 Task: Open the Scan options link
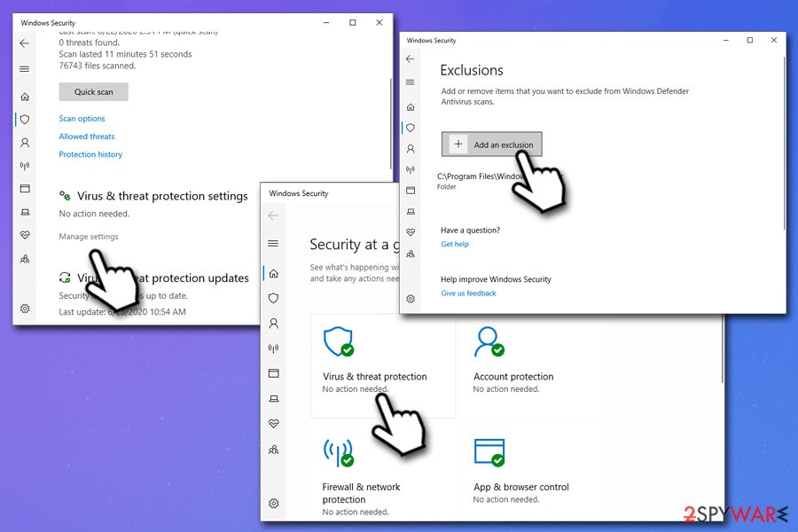click(x=82, y=118)
